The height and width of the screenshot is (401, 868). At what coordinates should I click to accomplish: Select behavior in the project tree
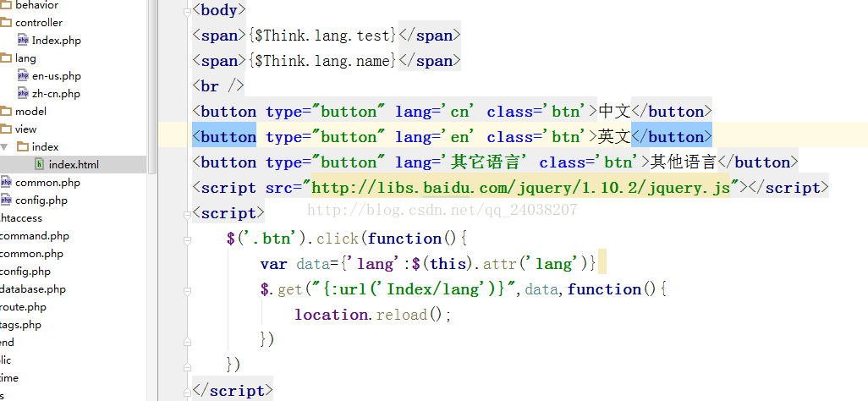36,5
